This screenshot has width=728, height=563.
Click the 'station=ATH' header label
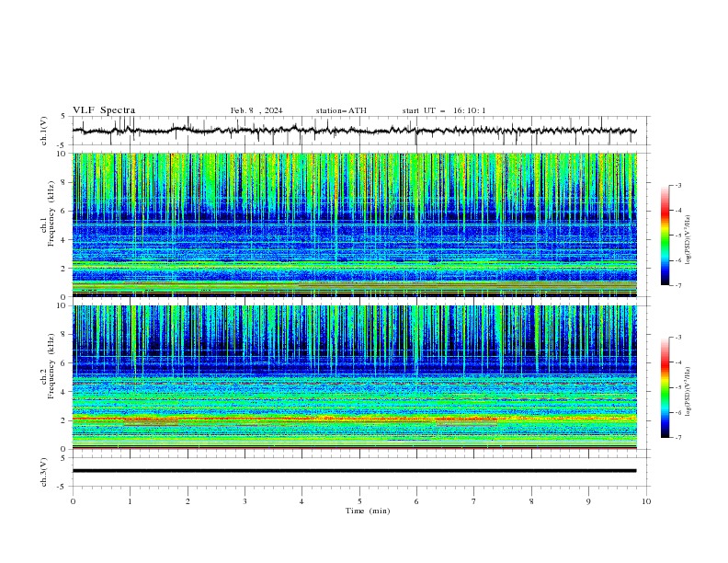pyautogui.click(x=341, y=110)
